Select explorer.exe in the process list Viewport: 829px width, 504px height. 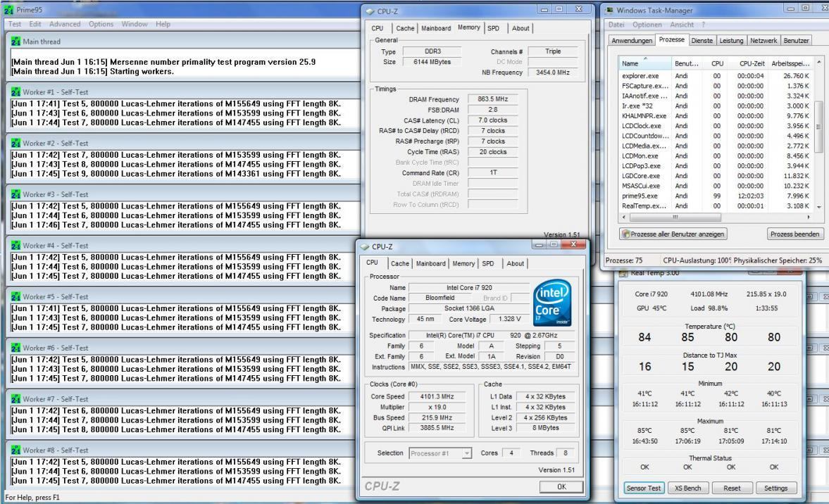[x=716, y=76]
